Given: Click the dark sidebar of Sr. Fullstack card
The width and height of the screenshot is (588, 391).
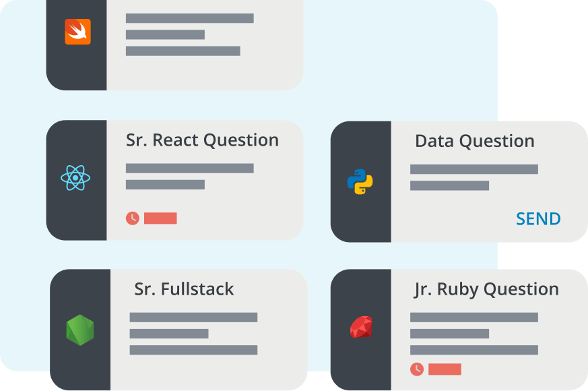Looking at the screenshot, I should (x=80, y=330).
